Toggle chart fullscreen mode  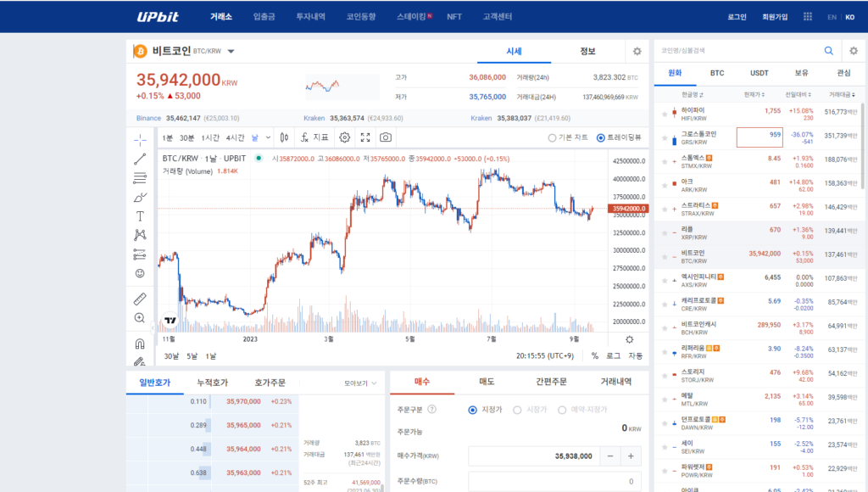365,137
